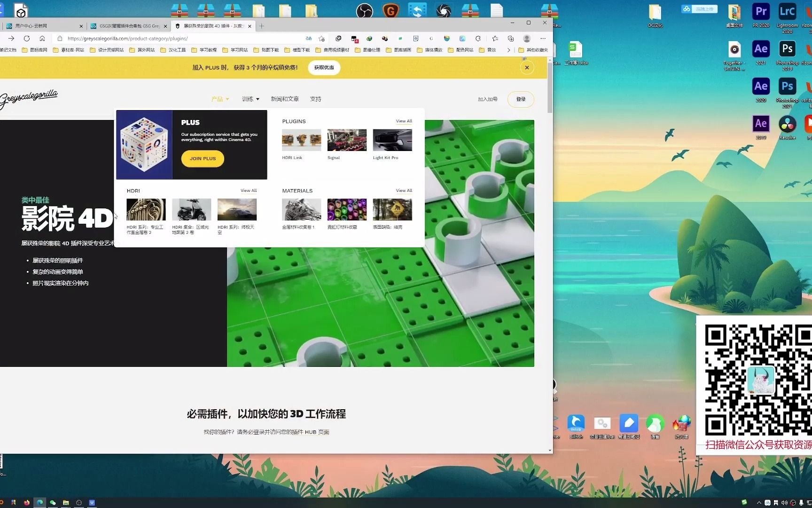Open Photoshop 2019 desktop icon

(787, 55)
